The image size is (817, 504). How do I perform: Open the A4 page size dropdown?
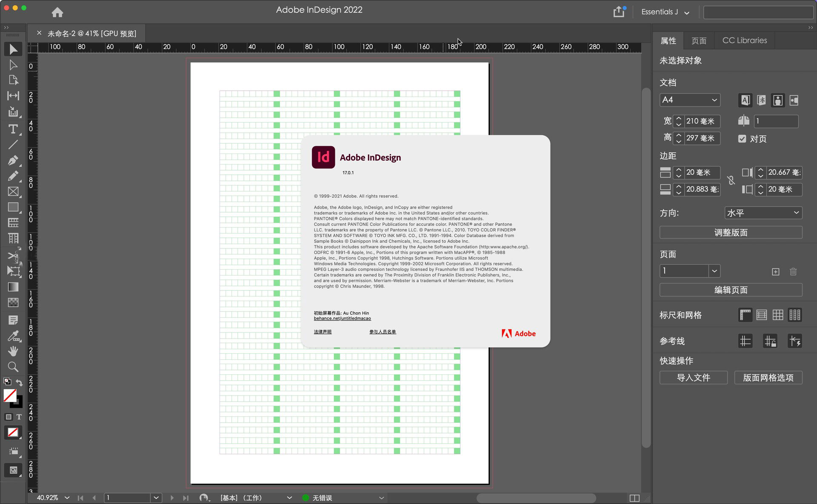[690, 100]
